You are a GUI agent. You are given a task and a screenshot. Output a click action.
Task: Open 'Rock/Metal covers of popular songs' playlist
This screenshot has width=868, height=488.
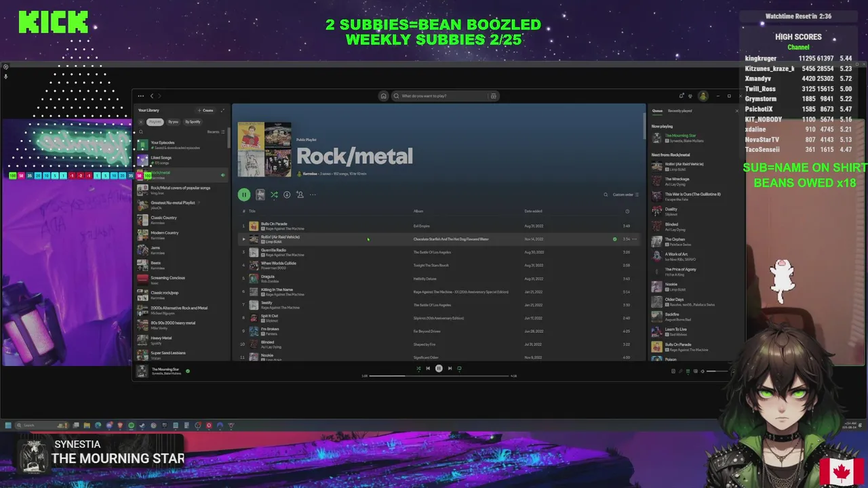tap(183, 189)
